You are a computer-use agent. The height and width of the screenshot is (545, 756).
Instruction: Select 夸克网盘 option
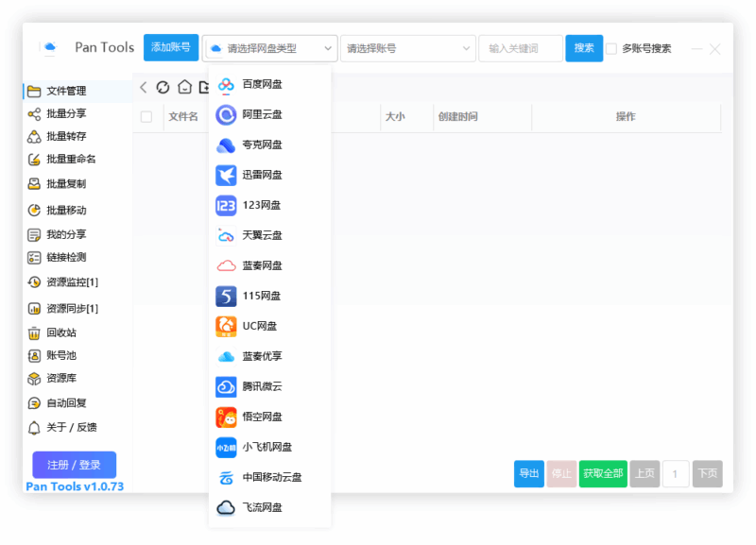coord(269,145)
